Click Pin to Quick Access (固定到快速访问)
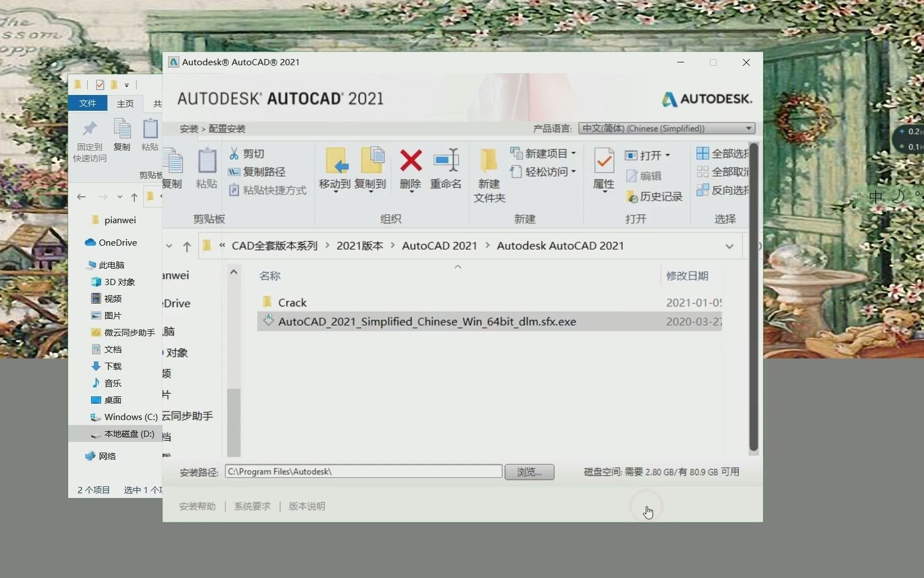 (x=90, y=141)
